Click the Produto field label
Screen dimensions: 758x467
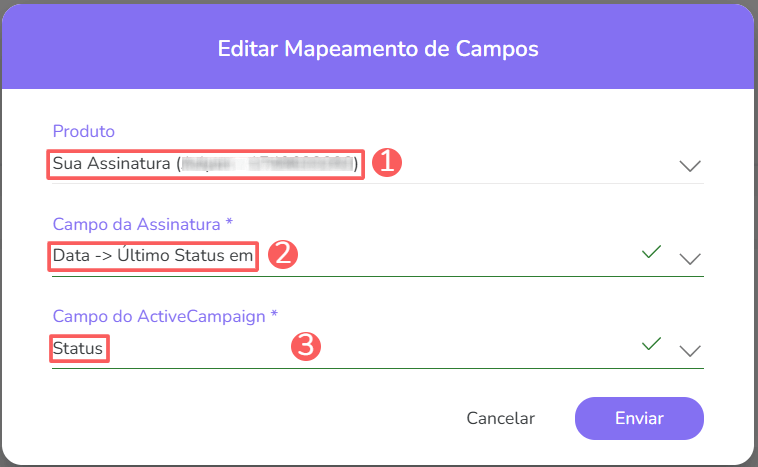tap(84, 131)
